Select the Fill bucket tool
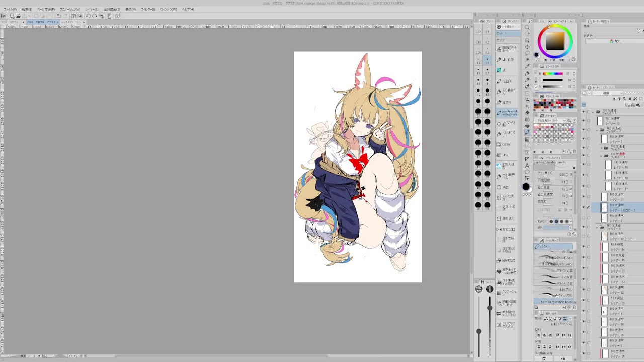644x362 pixels. [527, 126]
